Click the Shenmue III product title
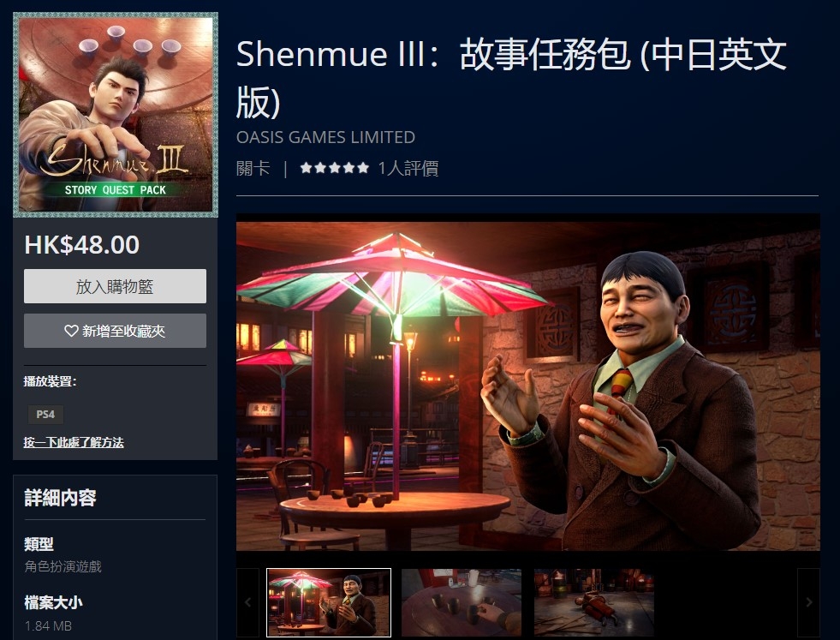840x640 pixels. pos(511,78)
